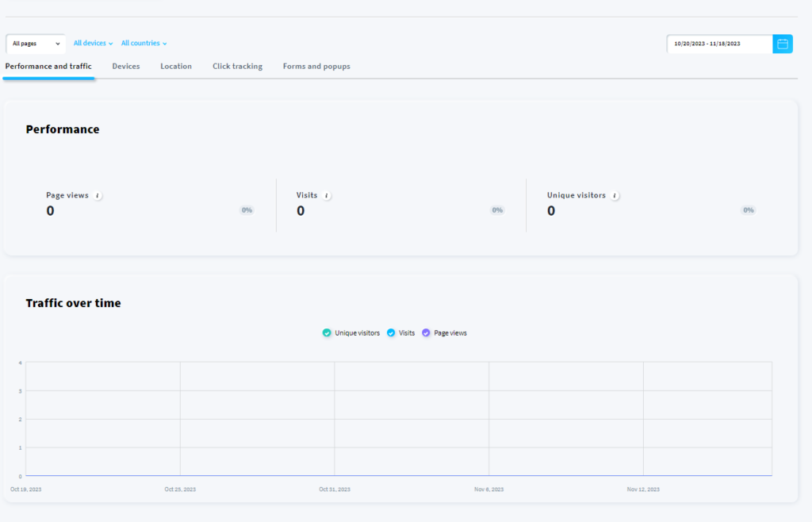Toggle Page views series in chart legend
812x522 pixels.
point(444,333)
